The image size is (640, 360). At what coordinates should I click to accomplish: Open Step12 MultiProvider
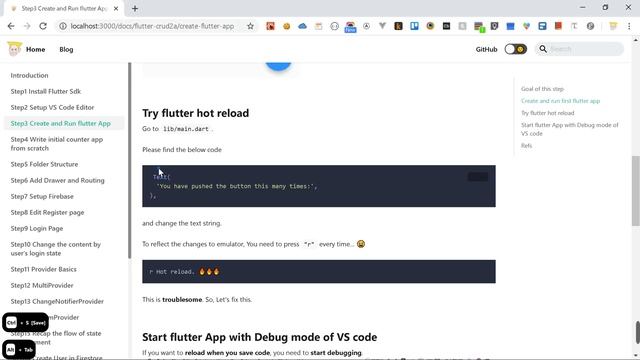coord(42,285)
